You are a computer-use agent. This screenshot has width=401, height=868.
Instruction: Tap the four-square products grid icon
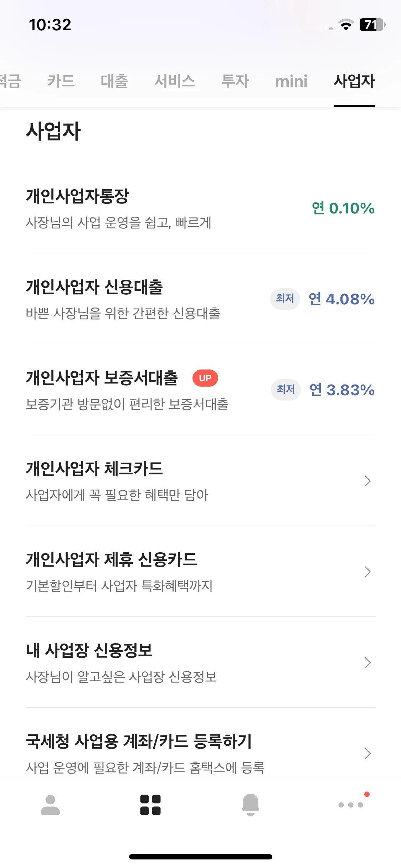(x=150, y=805)
